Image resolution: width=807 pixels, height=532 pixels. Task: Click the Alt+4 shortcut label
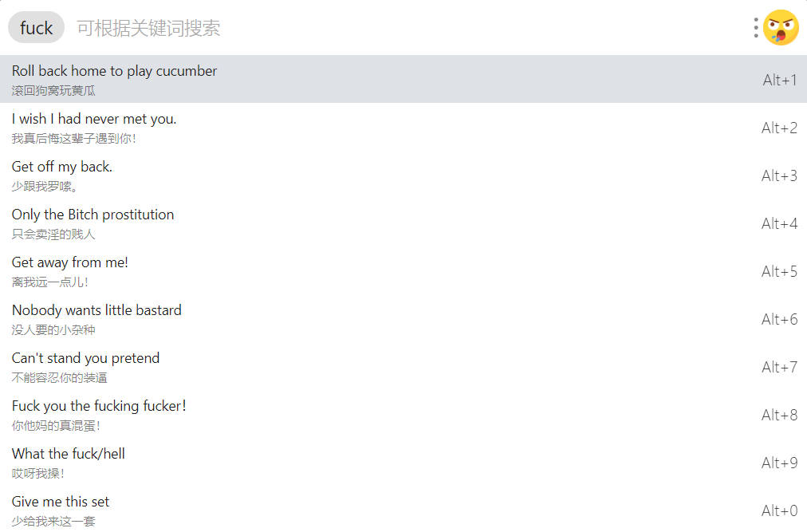coord(780,223)
